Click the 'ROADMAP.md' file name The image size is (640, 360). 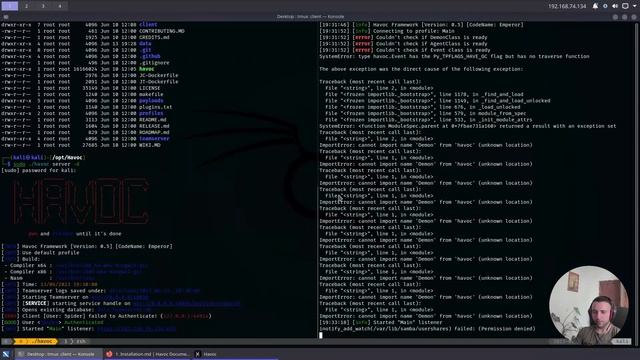(x=154, y=132)
